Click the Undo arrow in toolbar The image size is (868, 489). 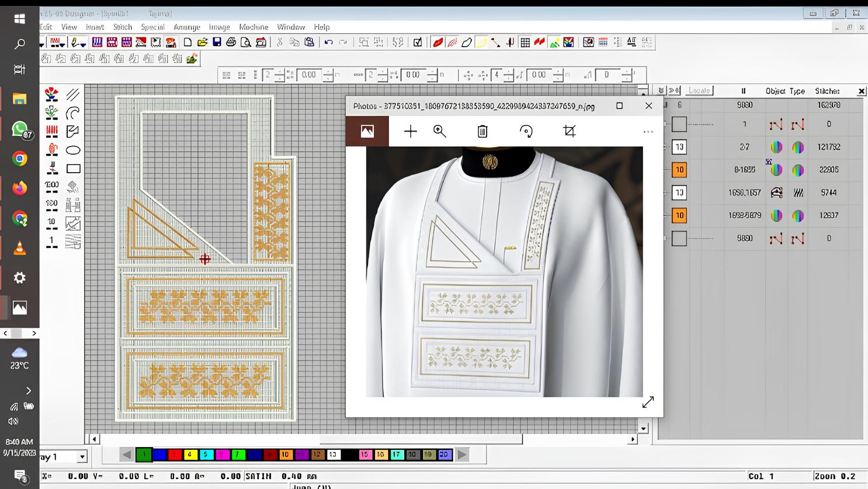[x=329, y=42]
